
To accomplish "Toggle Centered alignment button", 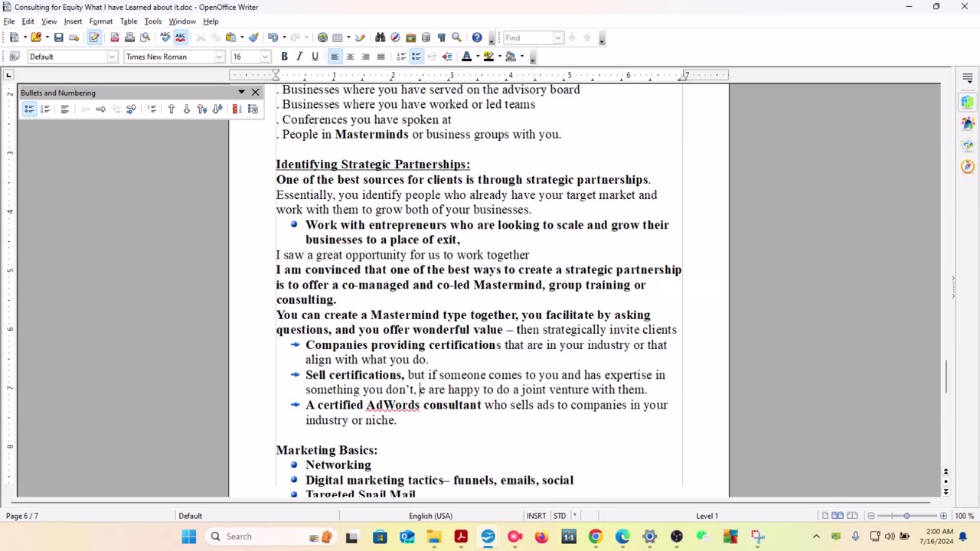I will click(350, 57).
